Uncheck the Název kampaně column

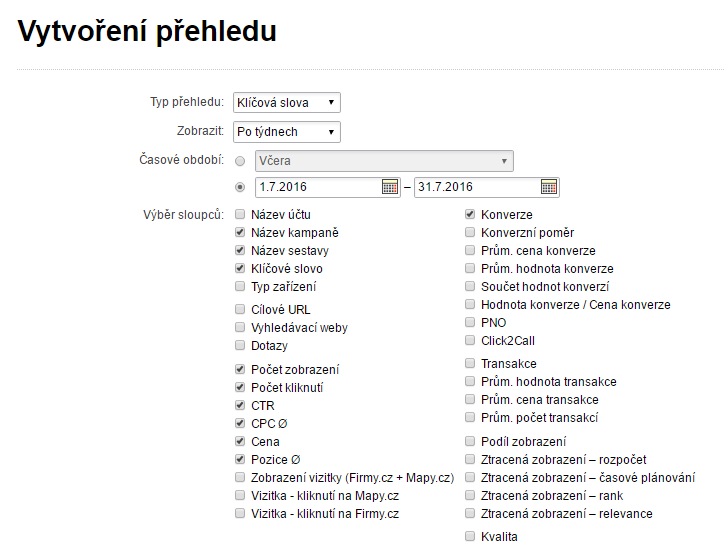(x=240, y=233)
